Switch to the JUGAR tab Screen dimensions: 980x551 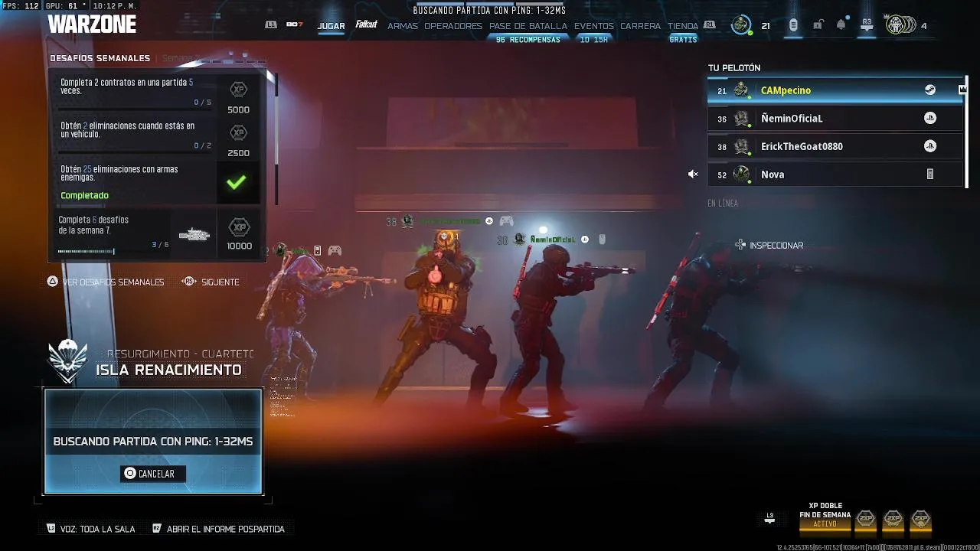(332, 26)
